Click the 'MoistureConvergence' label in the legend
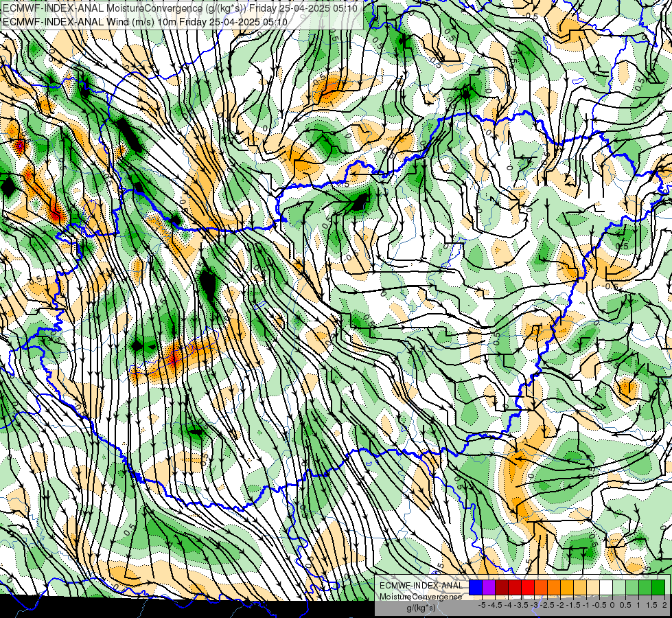This screenshot has width=672, height=618. (x=421, y=597)
